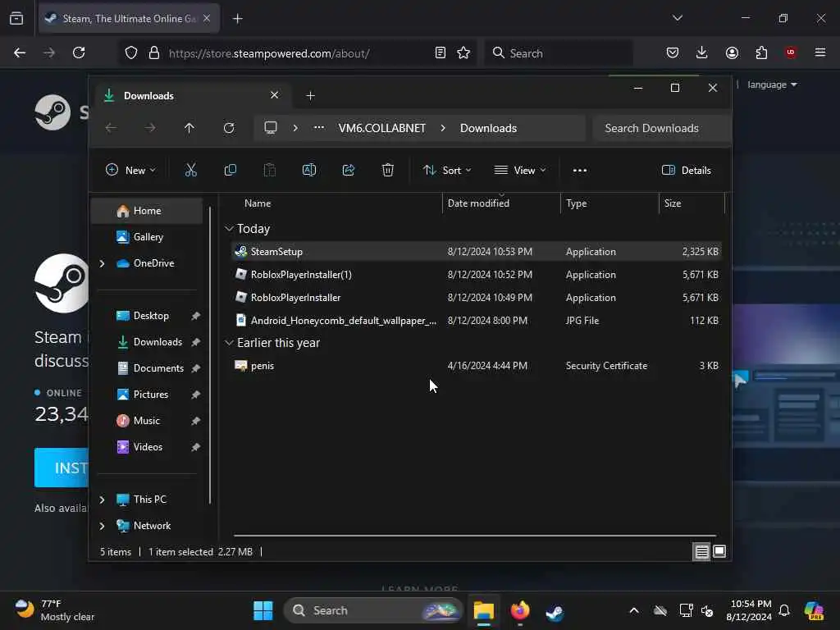Screen dimensions: 840x630
Task: Open the address bar ellipsis for hidden path
Action: (x=319, y=128)
